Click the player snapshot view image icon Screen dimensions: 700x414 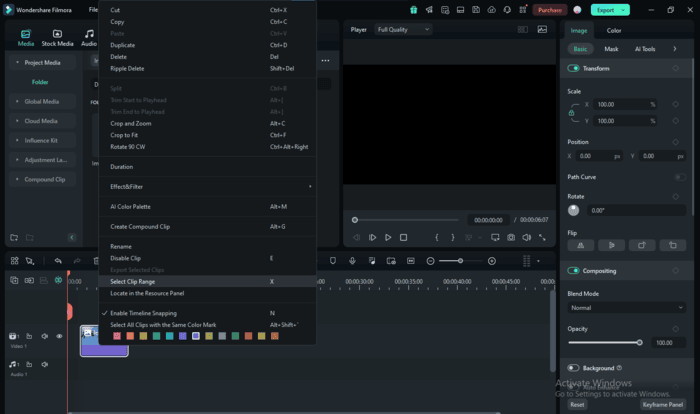(542, 29)
